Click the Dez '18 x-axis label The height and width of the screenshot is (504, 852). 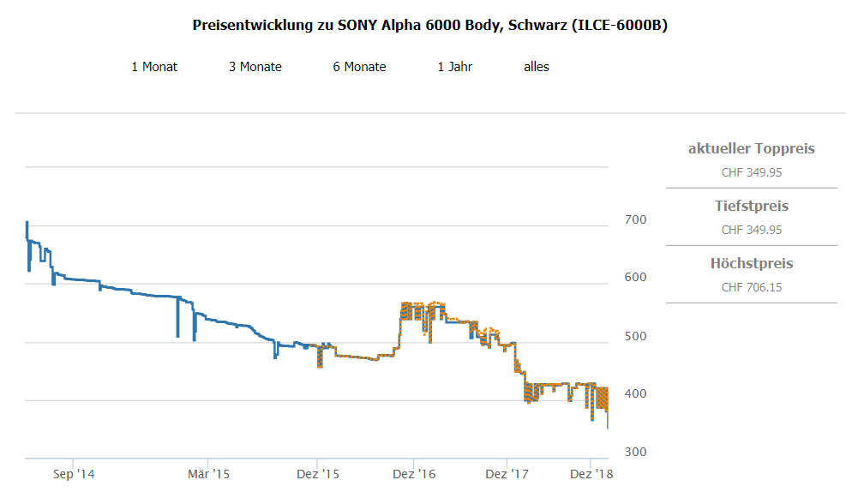pyautogui.click(x=592, y=473)
